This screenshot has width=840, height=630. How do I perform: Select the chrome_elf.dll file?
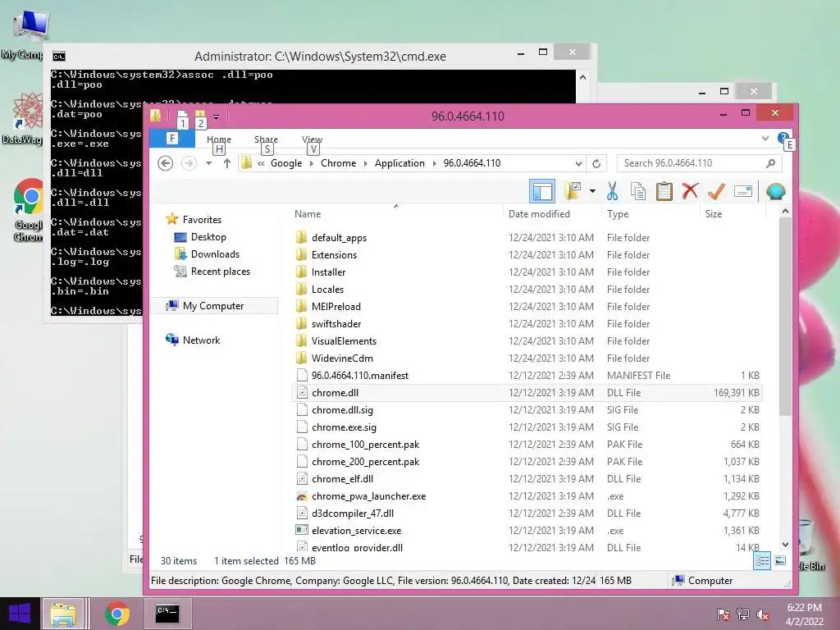coord(342,478)
